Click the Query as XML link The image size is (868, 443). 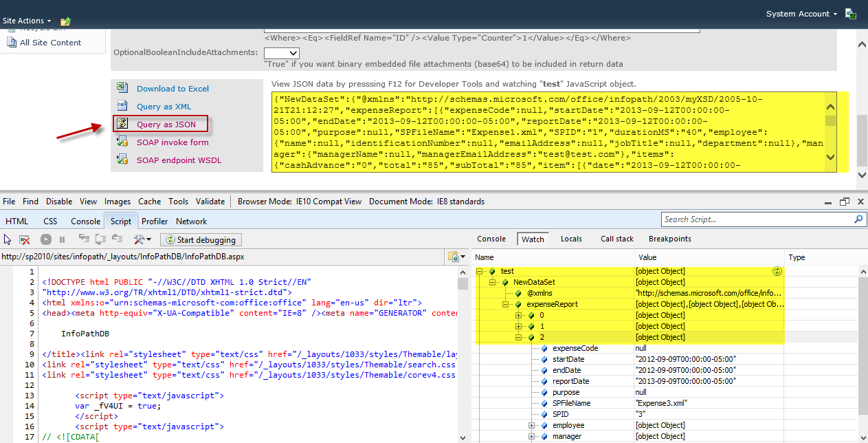point(164,107)
